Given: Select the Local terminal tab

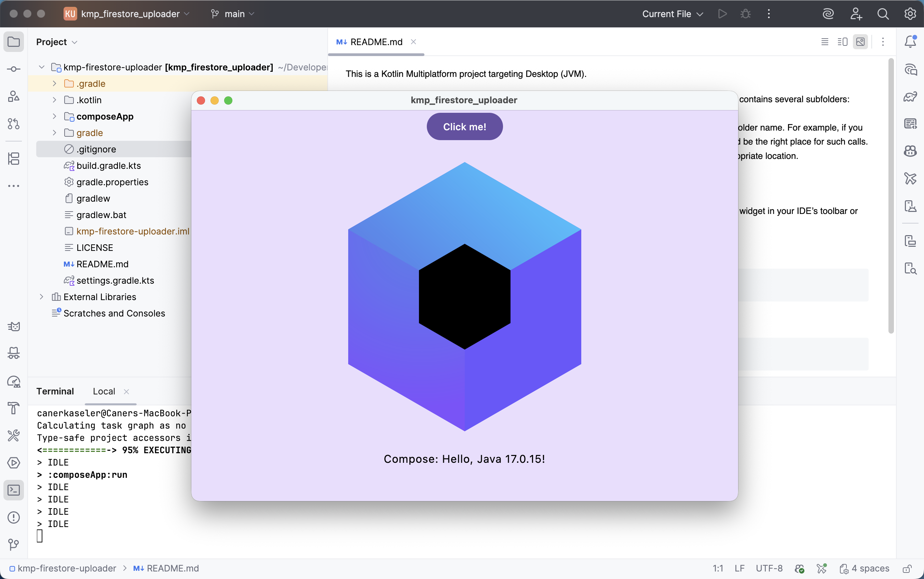Looking at the screenshot, I should tap(104, 391).
